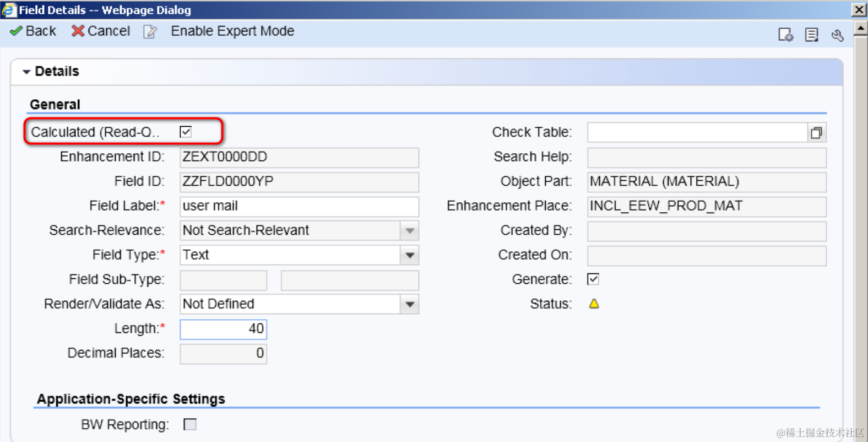Click the Field Label input with user mail
The width and height of the screenshot is (868, 442).
click(299, 207)
